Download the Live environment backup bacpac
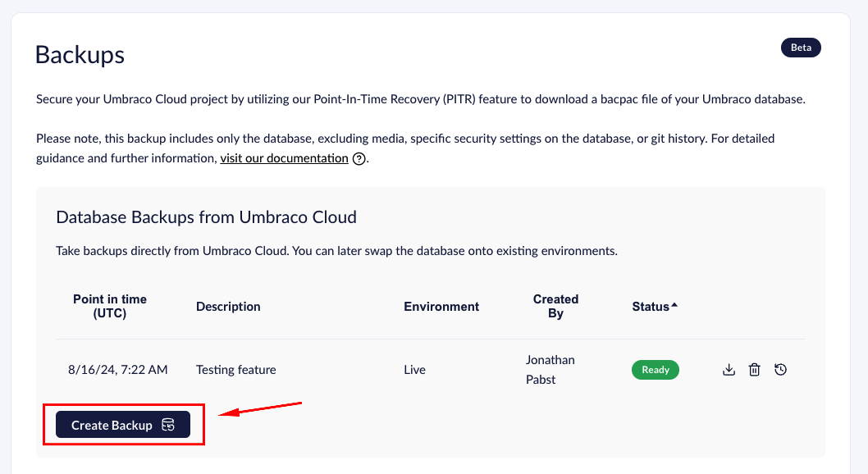The width and height of the screenshot is (868, 474). [x=729, y=369]
